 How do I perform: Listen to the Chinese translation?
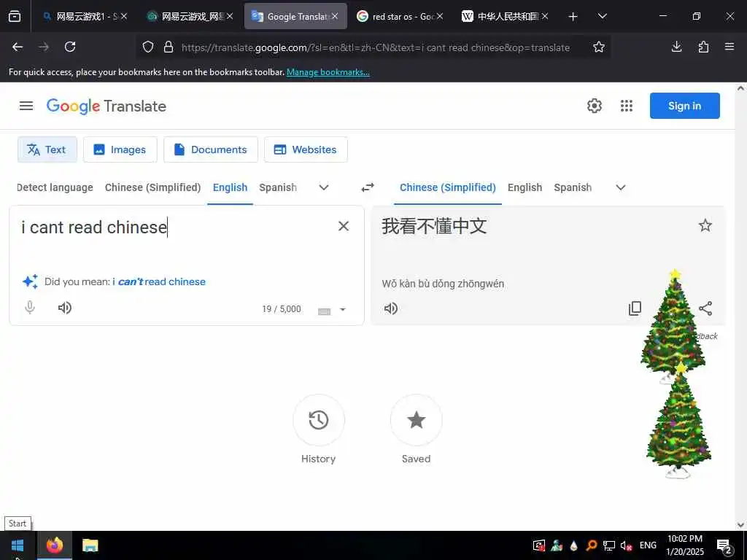point(391,308)
